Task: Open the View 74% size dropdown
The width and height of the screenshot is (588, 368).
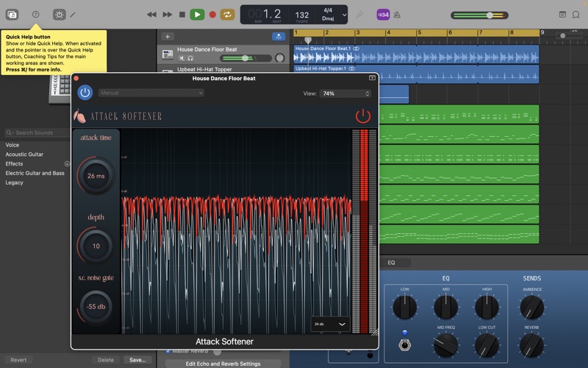Action: pos(345,93)
